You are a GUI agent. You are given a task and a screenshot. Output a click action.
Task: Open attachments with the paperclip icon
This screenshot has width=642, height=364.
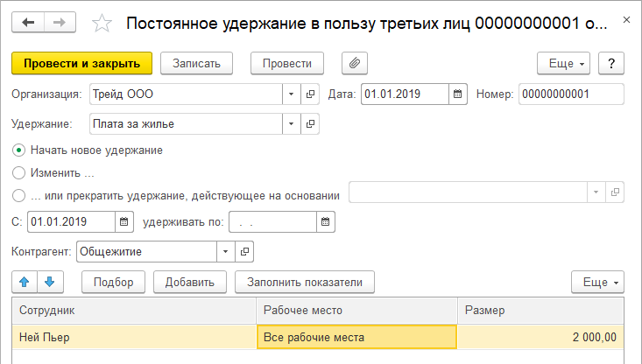(x=355, y=63)
